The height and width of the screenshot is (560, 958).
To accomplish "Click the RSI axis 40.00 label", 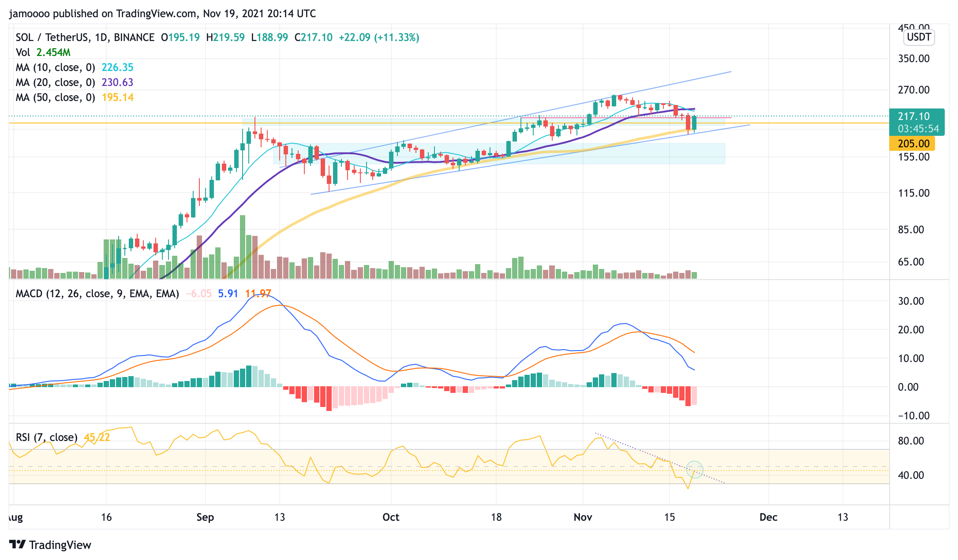I will point(911,475).
